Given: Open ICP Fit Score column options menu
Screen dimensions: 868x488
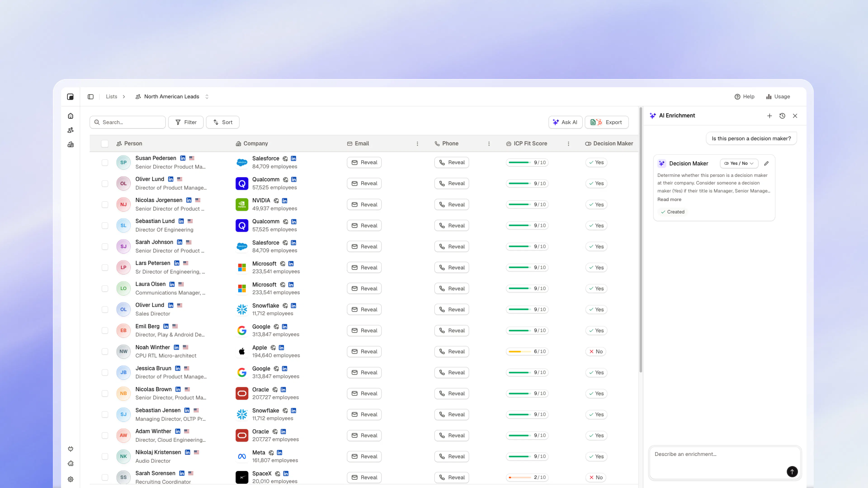Looking at the screenshot, I should point(568,144).
